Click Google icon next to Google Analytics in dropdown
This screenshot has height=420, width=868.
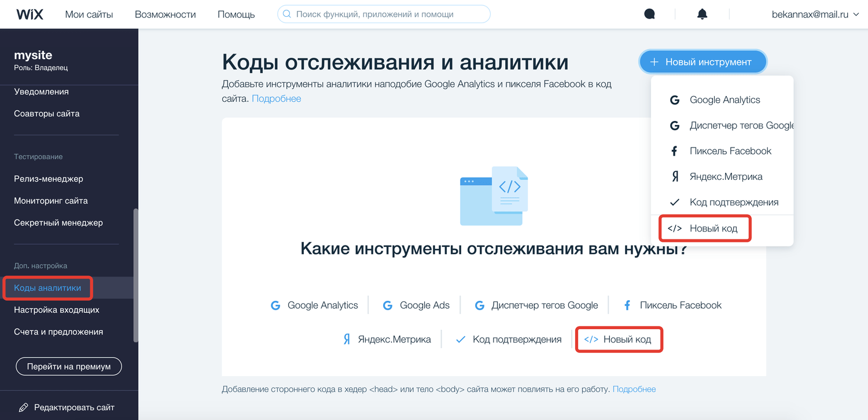click(x=675, y=100)
